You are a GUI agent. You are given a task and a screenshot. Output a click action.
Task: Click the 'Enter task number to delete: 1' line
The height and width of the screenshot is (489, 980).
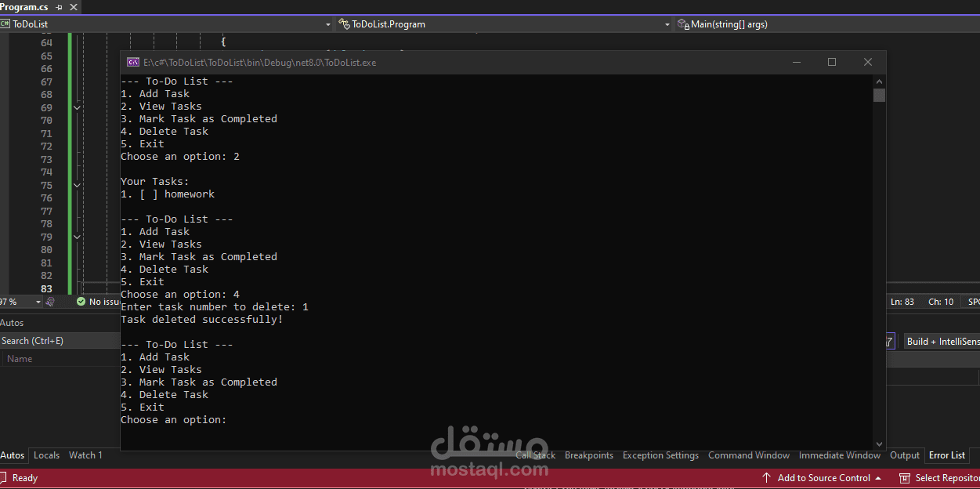tap(215, 307)
